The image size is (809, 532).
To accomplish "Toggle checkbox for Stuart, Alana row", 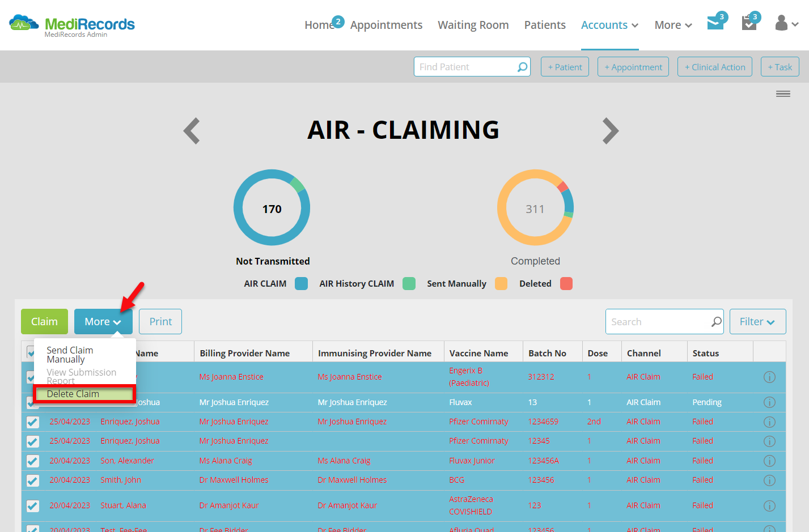I will (33, 506).
